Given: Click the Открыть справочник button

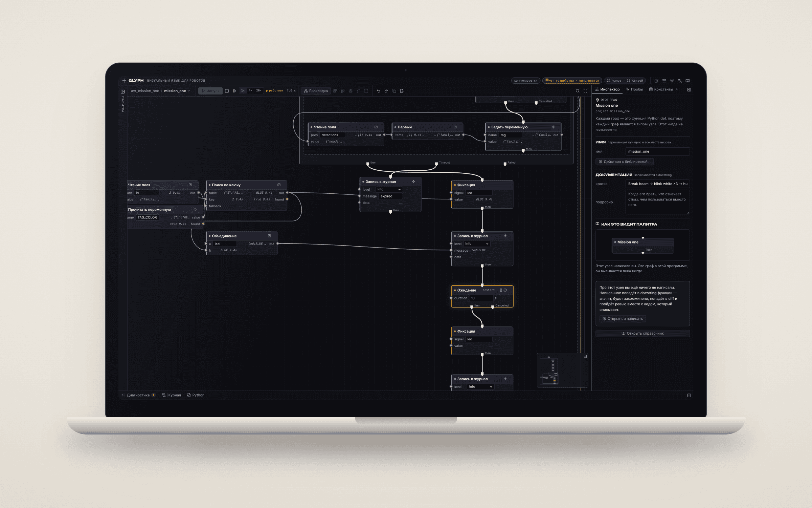Looking at the screenshot, I should click(642, 334).
